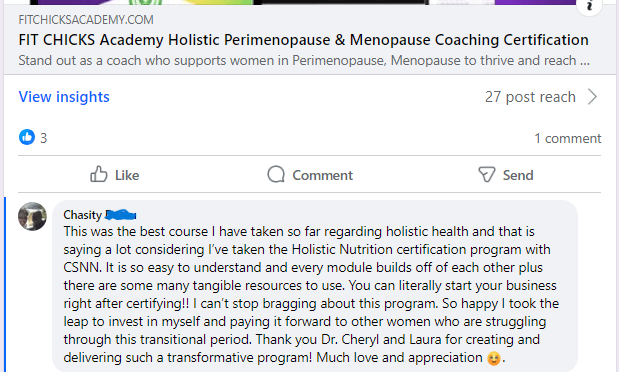Viewport: 619px width, 372px height.
Task: Open the blue like reaction icon
Action: (27, 137)
